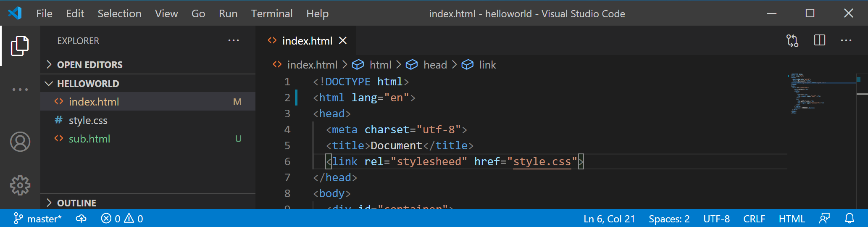
Task: Open the Selection menu
Action: click(x=119, y=13)
